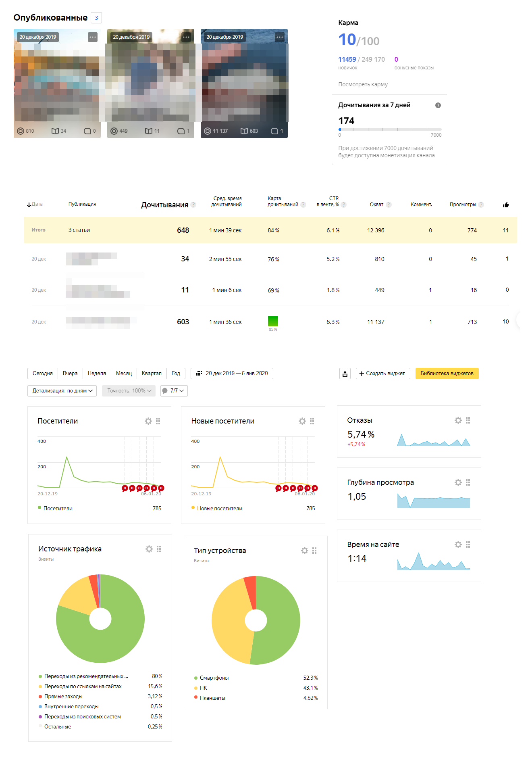Screen dimensions: 532x768
Task: Click gear icon on Тип устройства widget
Action: click(304, 551)
